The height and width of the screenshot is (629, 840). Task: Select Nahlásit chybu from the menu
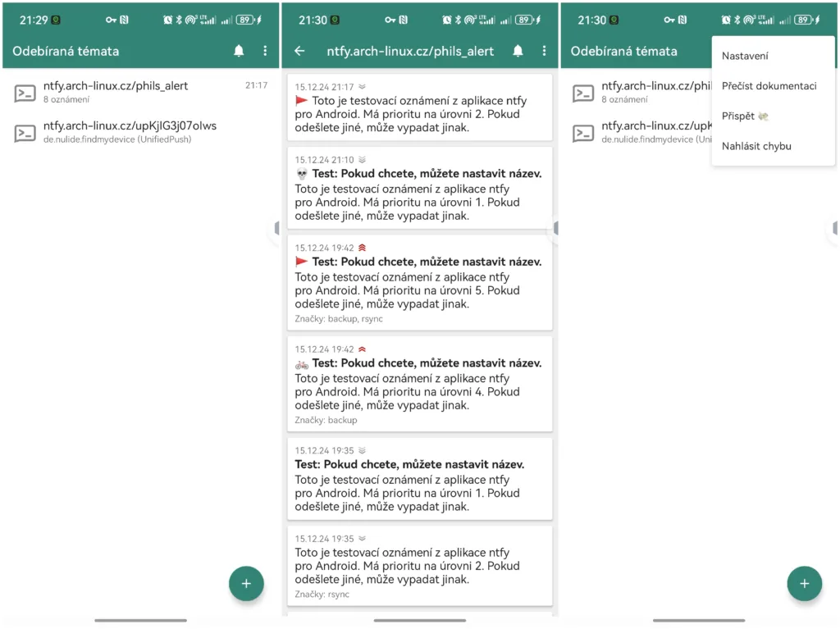click(756, 146)
